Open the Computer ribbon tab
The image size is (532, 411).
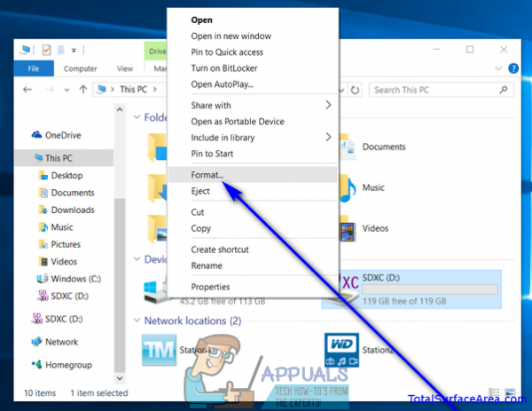pyautogui.click(x=81, y=68)
